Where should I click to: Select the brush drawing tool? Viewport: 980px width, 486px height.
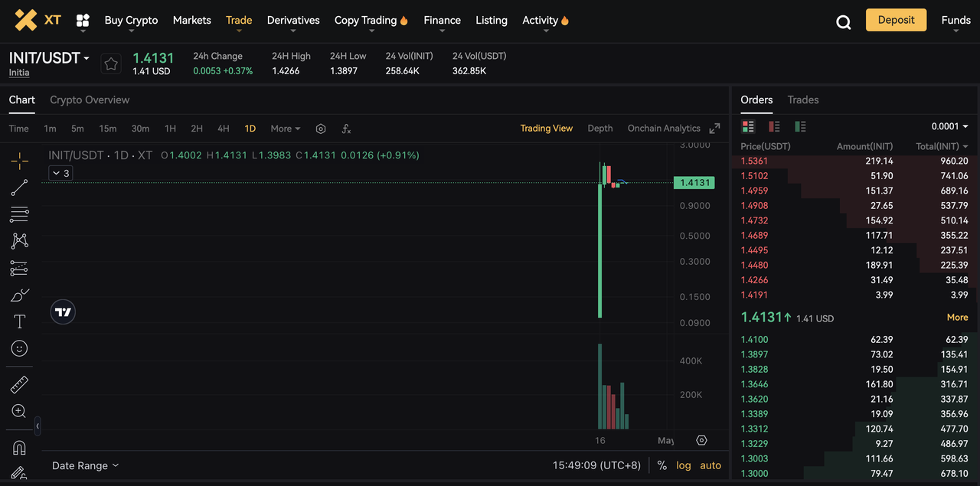coord(18,295)
